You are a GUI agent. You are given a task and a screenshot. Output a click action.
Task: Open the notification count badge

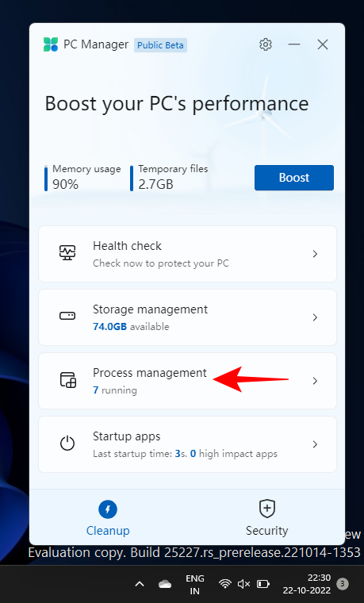pos(342,584)
